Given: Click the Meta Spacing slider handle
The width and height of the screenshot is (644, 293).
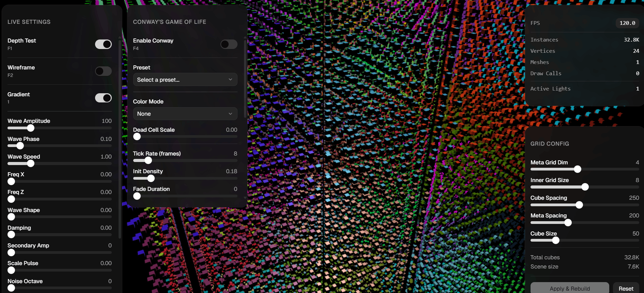Looking at the screenshot, I should [568, 223].
